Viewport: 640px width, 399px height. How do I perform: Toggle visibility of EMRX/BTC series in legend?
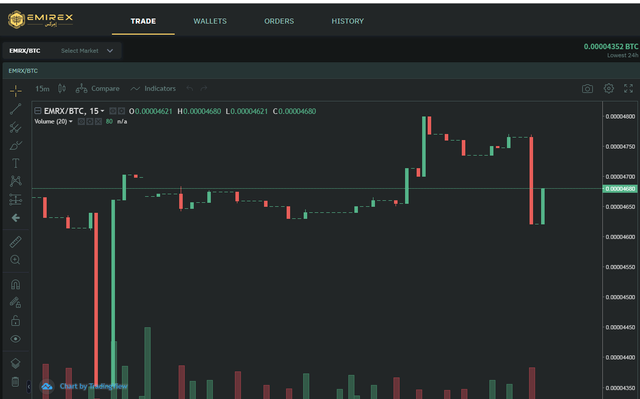coord(113,111)
